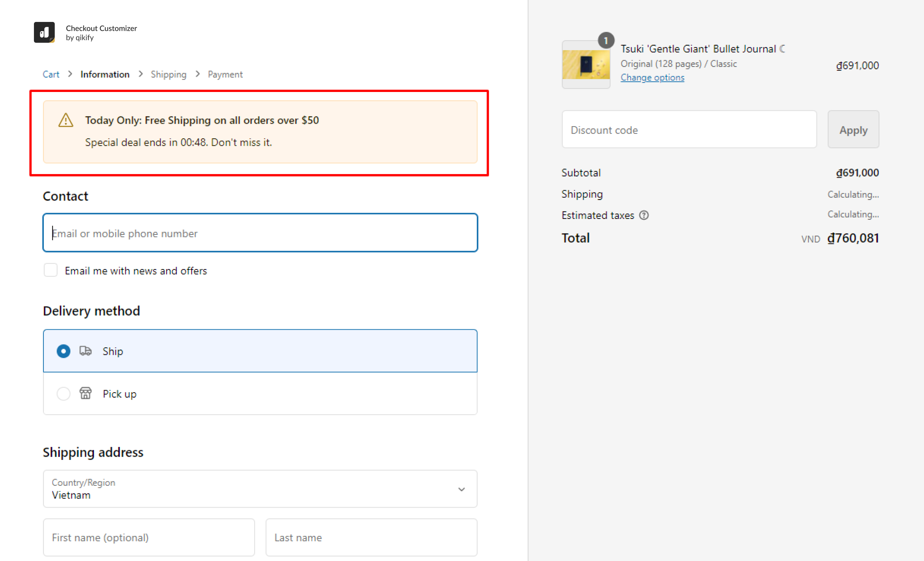Click the Tsuki Bullet Journal product thumbnail

point(586,64)
